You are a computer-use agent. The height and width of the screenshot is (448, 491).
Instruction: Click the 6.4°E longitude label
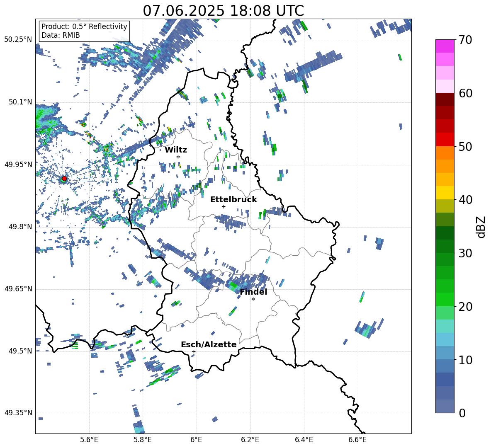pos(304,440)
